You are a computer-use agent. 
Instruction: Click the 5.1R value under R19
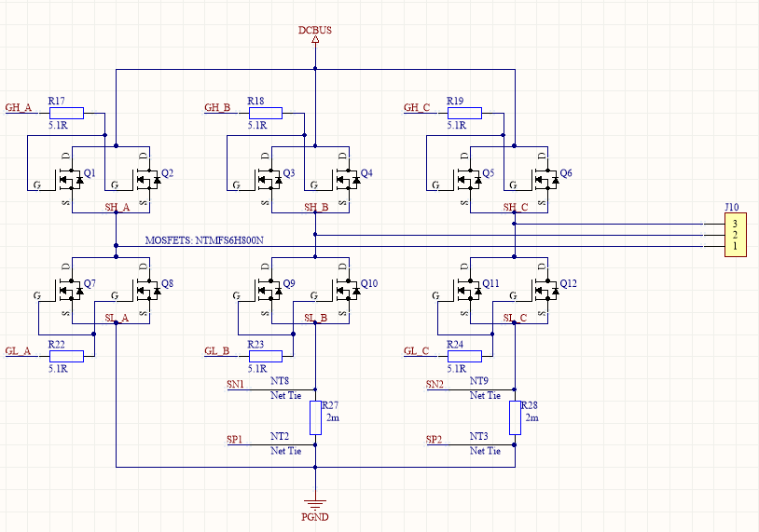point(457,125)
